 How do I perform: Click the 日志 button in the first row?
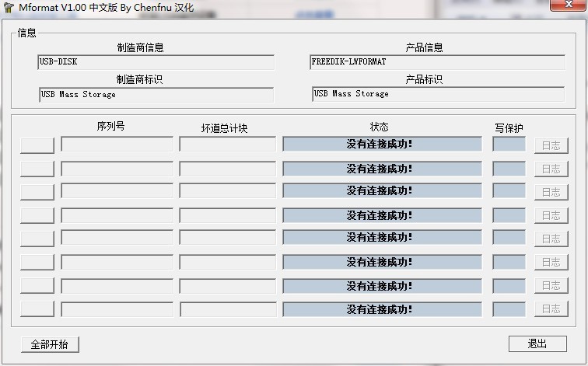551,145
